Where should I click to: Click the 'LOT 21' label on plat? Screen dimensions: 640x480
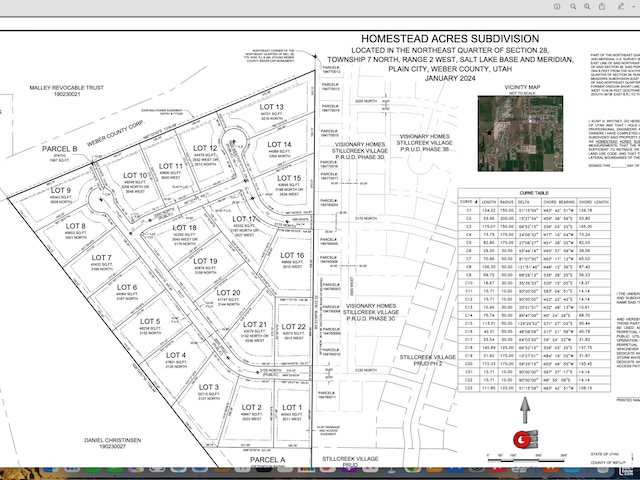255,325
